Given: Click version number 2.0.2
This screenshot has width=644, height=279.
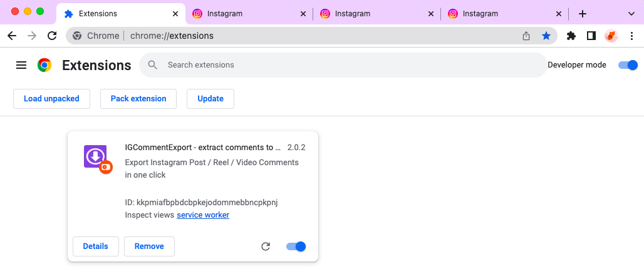Looking at the screenshot, I should (296, 147).
